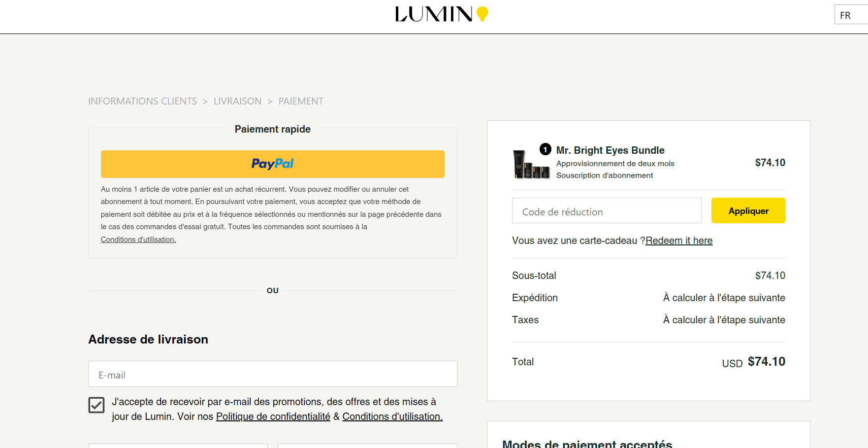This screenshot has height=448, width=868.
Task: Open Conditions d'utilisation link under PayPal notice
Action: point(138,240)
